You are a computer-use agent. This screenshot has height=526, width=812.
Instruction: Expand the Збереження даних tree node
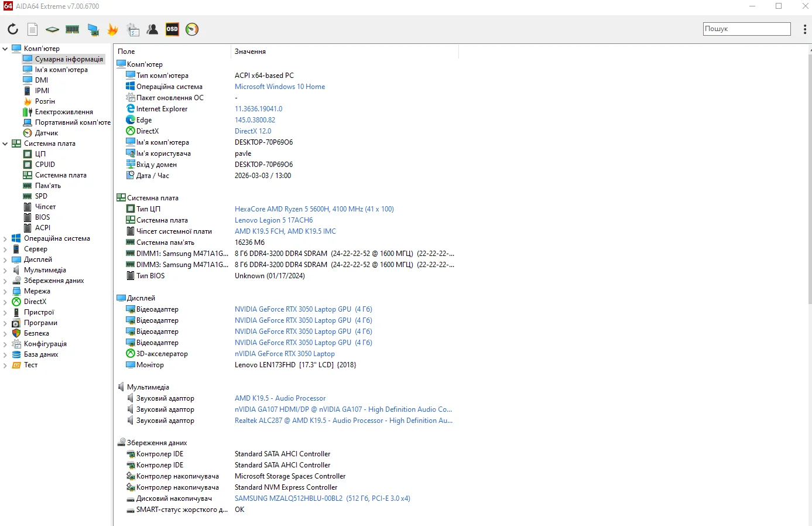(x=5, y=281)
